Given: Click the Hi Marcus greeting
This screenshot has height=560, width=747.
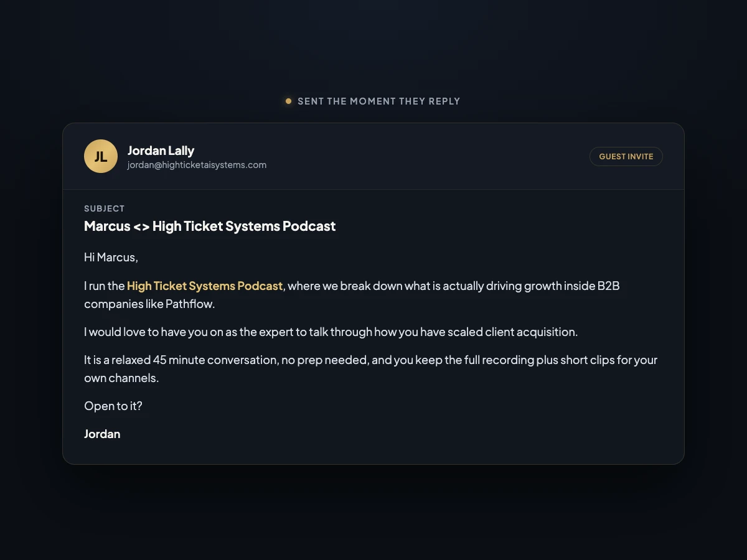Looking at the screenshot, I should [111, 257].
